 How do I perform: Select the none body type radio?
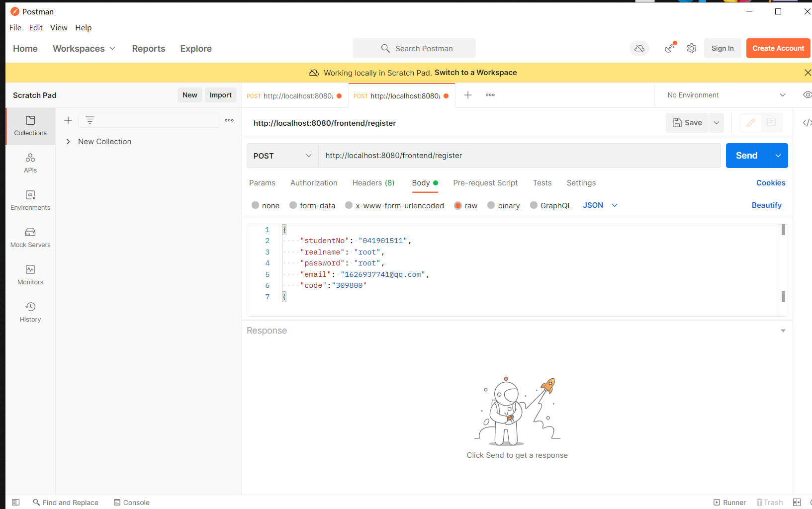pyautogui.click(x=256, y=205)
